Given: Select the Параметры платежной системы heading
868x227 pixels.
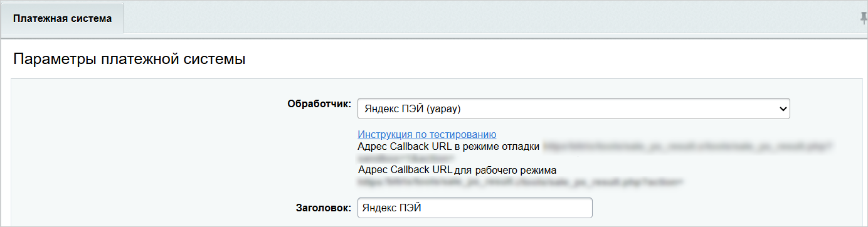Looking at the screenshot, I should click(x=129, y=60).
